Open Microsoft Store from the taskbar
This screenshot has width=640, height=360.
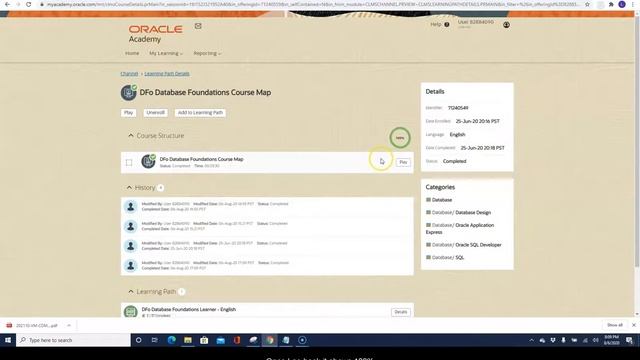(x=204, y=340)
